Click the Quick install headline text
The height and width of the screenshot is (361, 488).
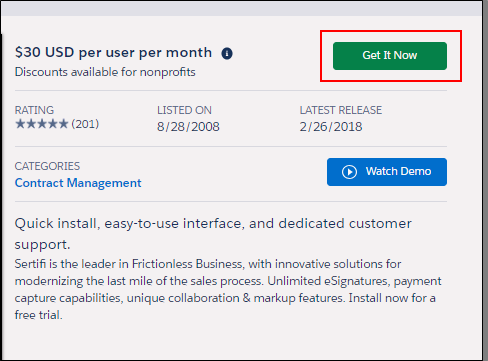213,234
